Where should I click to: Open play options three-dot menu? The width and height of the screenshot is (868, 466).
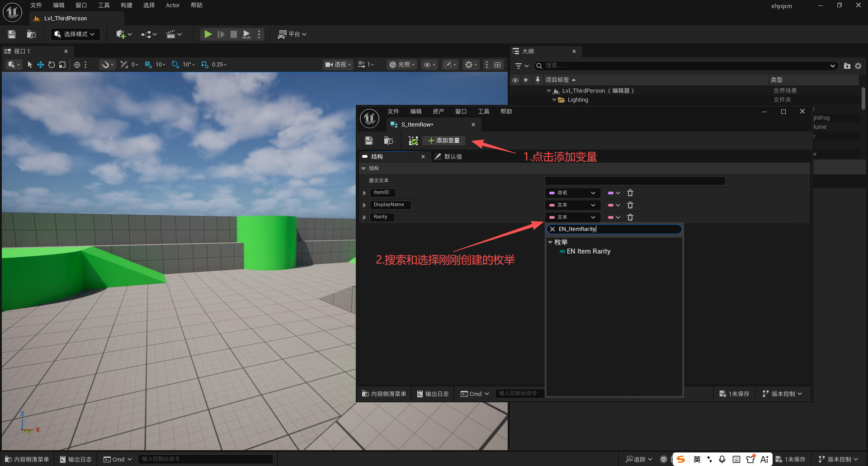pyautogui.click(x=259, y=34)
